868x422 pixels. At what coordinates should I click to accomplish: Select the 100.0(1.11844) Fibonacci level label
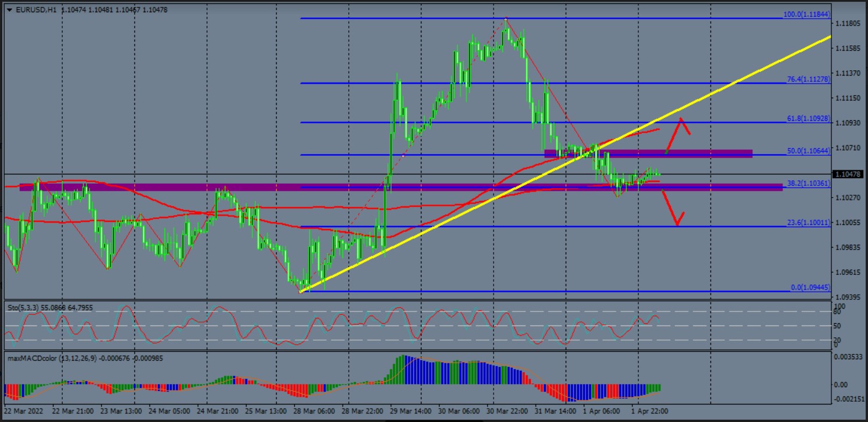(x=808, y=14)
